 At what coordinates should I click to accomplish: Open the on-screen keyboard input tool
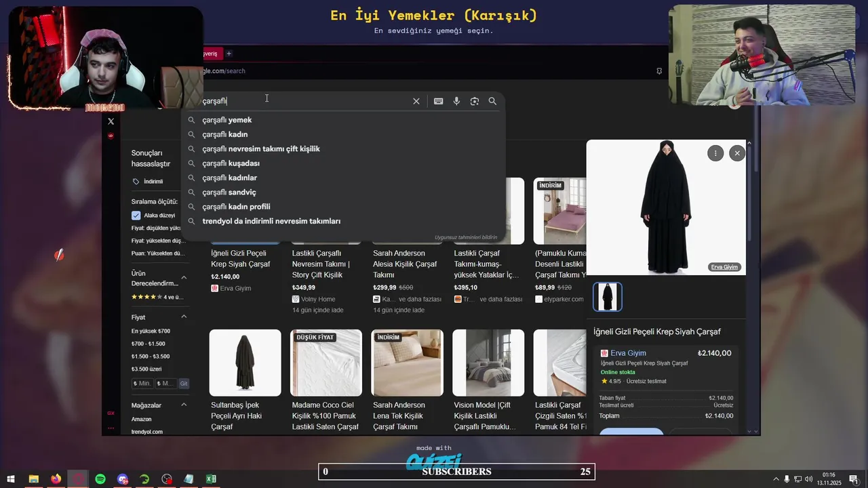coord(439,101)
